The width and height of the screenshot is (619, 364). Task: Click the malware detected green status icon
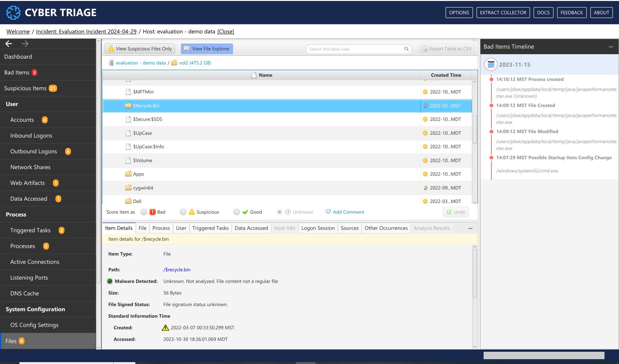coord(110,281)
